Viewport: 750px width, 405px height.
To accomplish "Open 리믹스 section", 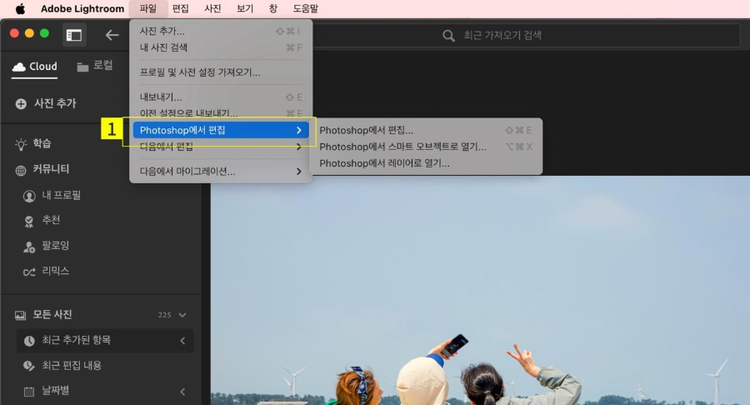I will click(x=55, y=271).
